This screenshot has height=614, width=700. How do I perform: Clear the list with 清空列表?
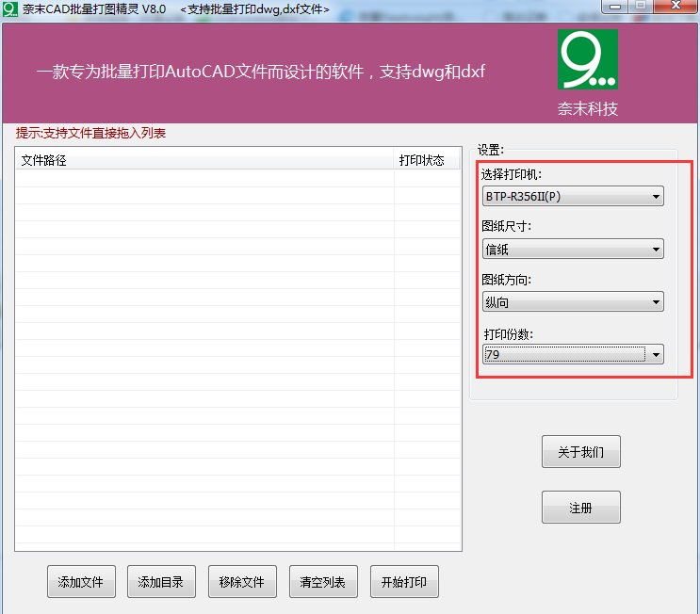tap(323, 581)
